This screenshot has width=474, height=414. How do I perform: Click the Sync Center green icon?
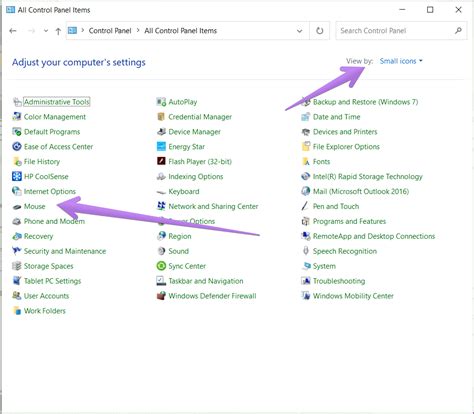tap(161, 266)
